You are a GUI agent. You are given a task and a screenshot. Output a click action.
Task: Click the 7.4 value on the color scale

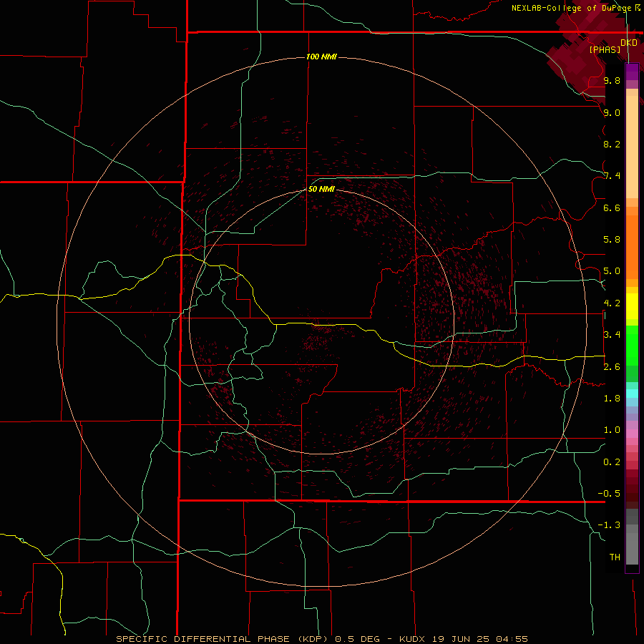click(x=612, y=176)
